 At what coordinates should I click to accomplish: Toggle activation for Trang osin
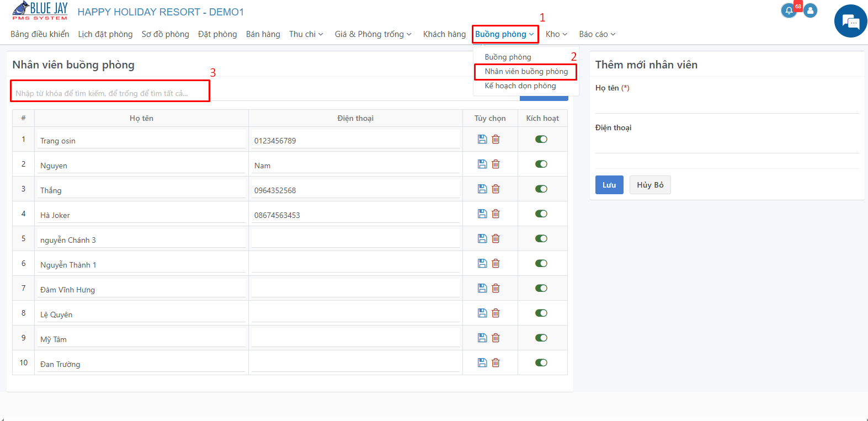tap(541, 139)
